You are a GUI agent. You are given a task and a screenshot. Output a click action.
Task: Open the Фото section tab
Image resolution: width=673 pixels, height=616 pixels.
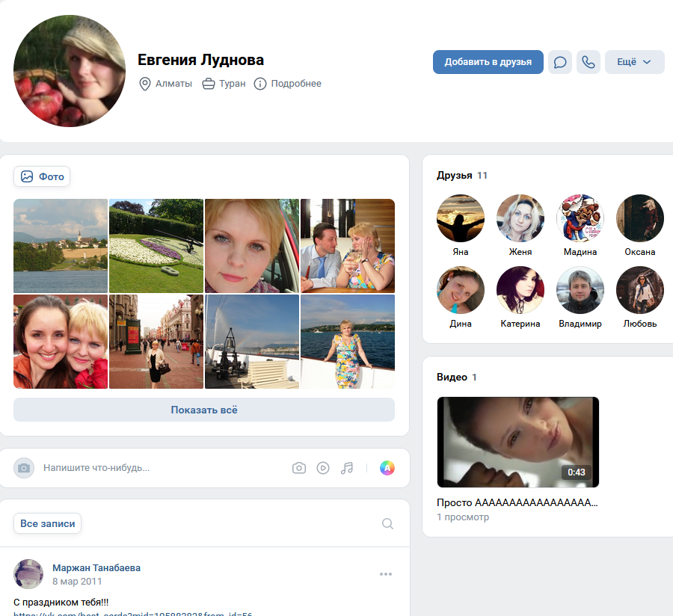tap(42, 176)
